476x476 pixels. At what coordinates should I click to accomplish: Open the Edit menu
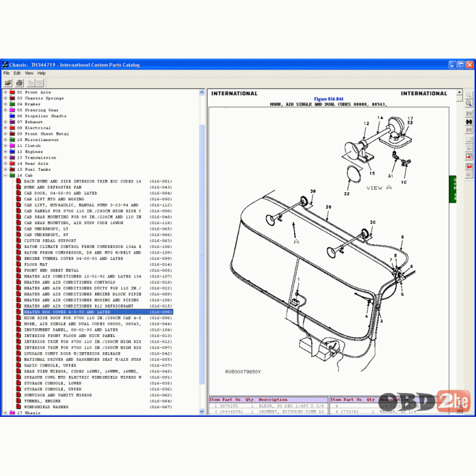click(17, 73)
